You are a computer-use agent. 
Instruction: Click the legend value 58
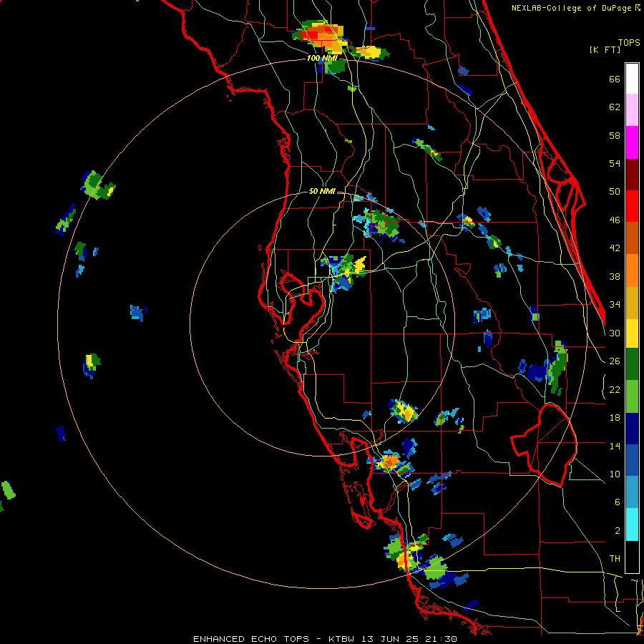pos(615,135)
